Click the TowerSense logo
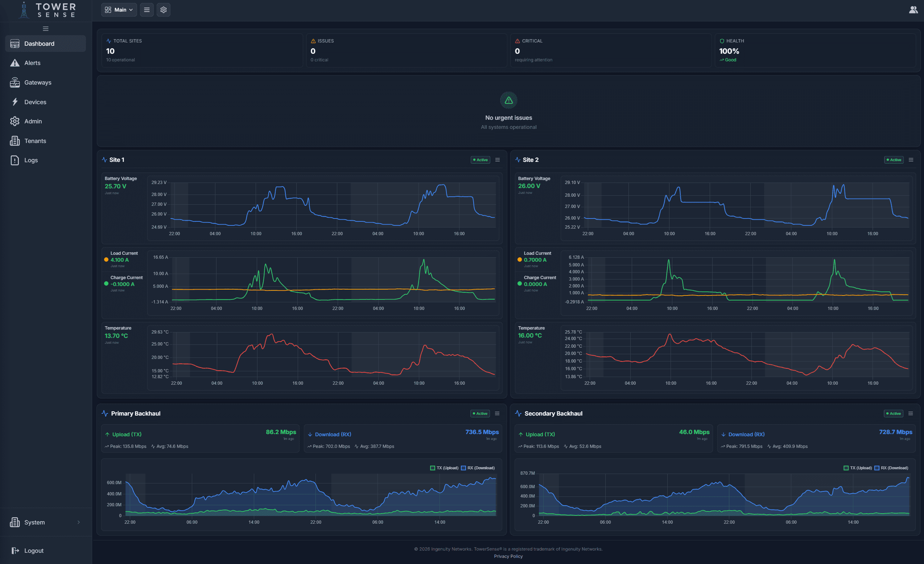The image size is (924, 564). (48, 10)
